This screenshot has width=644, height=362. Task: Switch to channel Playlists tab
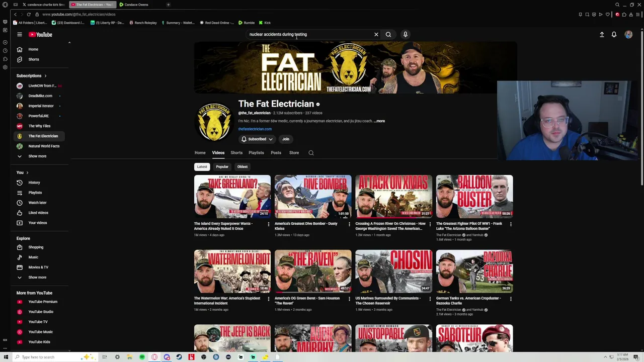[x=256, y=153]
